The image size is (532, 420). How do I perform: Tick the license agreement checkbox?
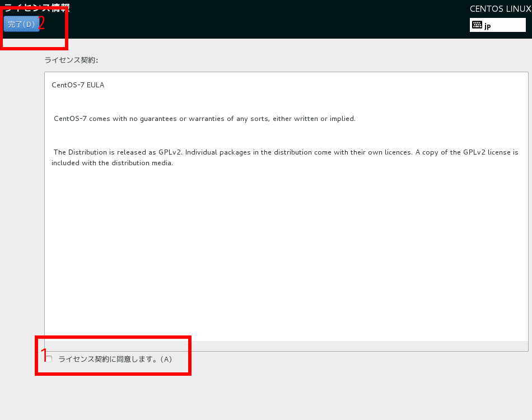tap(49, 359)
